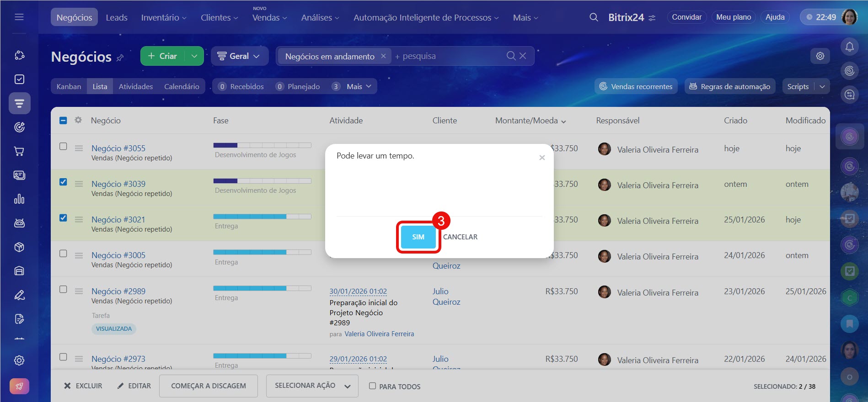Open the gear settings icon beside Scripts
868x402 pixels.
pyautogui.click(x=820, y=56)
